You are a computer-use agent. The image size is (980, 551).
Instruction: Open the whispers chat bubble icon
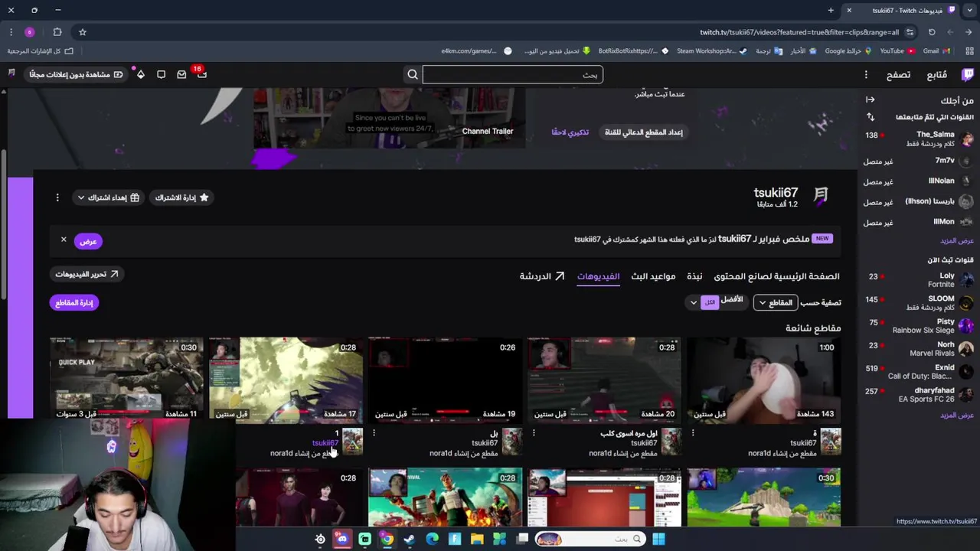(x=161, y=74)
